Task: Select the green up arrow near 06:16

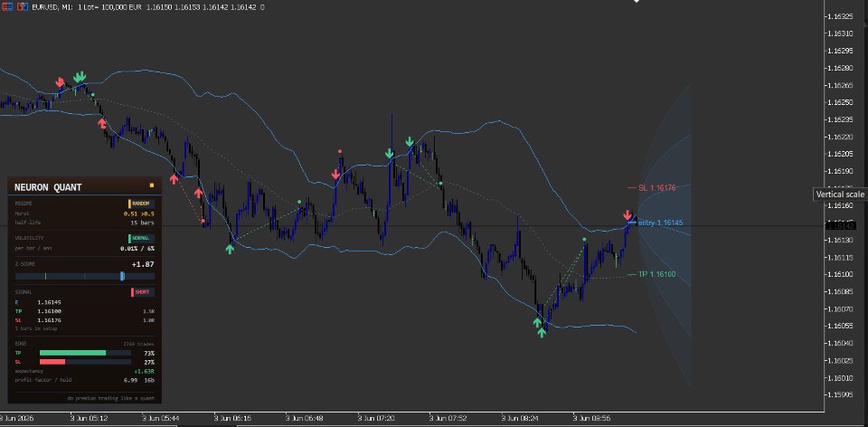Action: tap(230, 249)
